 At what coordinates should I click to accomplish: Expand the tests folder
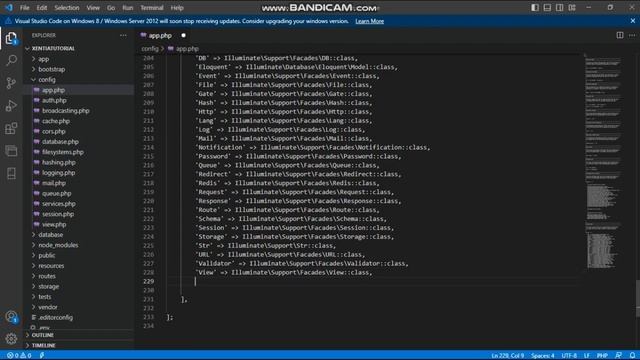[x=45, y=297]
